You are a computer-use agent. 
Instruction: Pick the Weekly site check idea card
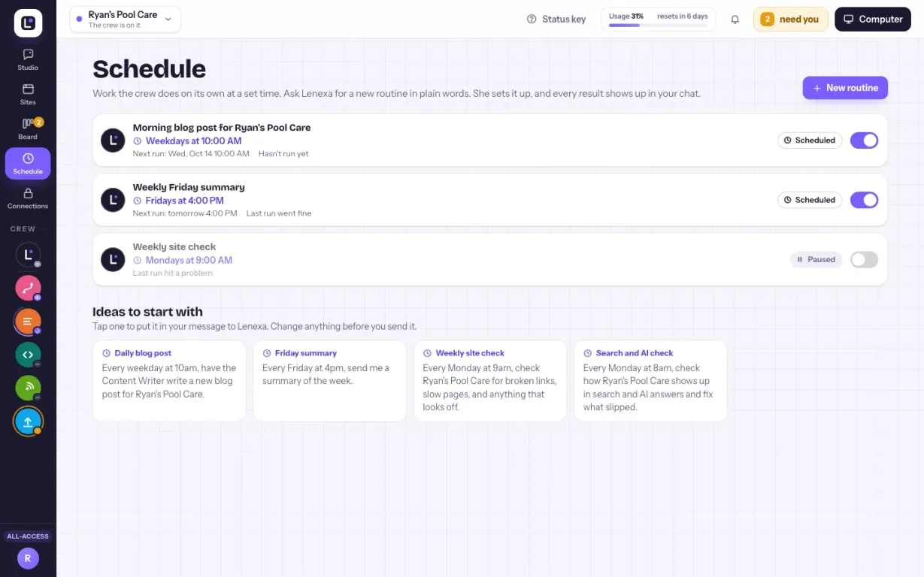490,381
